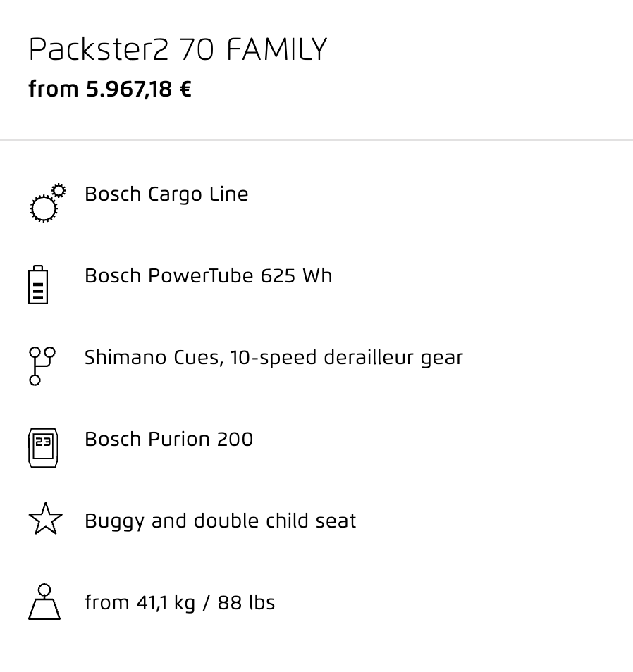Select the Packster2 70 FAMILY title

tap(178, 50)
